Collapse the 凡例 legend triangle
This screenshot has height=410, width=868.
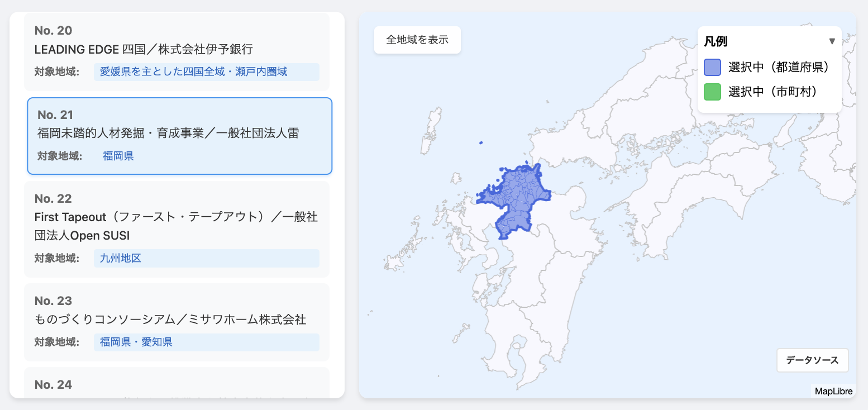point(832,41)
